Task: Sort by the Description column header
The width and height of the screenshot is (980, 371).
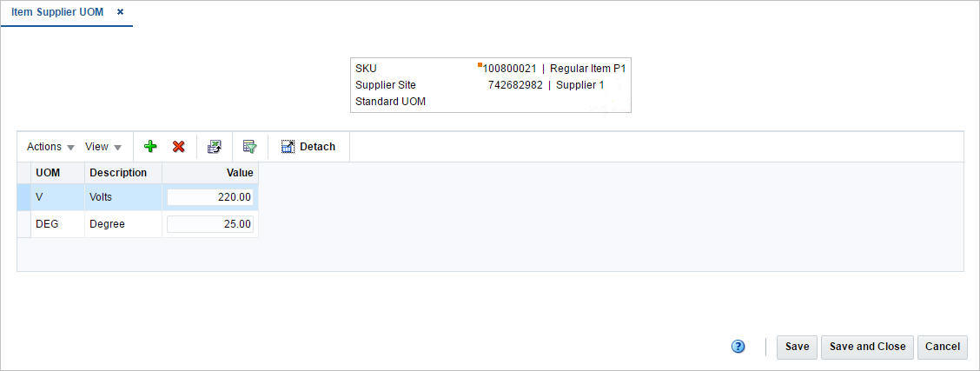Action: [123, 173]
